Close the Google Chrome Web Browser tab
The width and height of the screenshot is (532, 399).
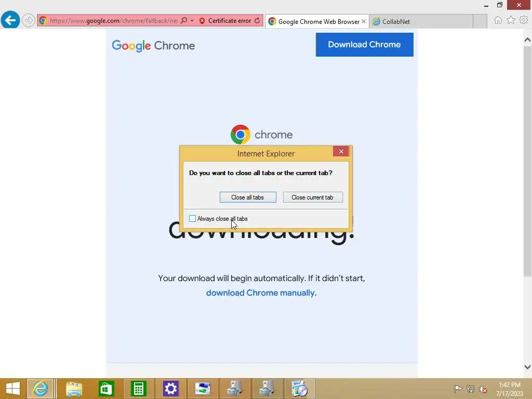364,21
